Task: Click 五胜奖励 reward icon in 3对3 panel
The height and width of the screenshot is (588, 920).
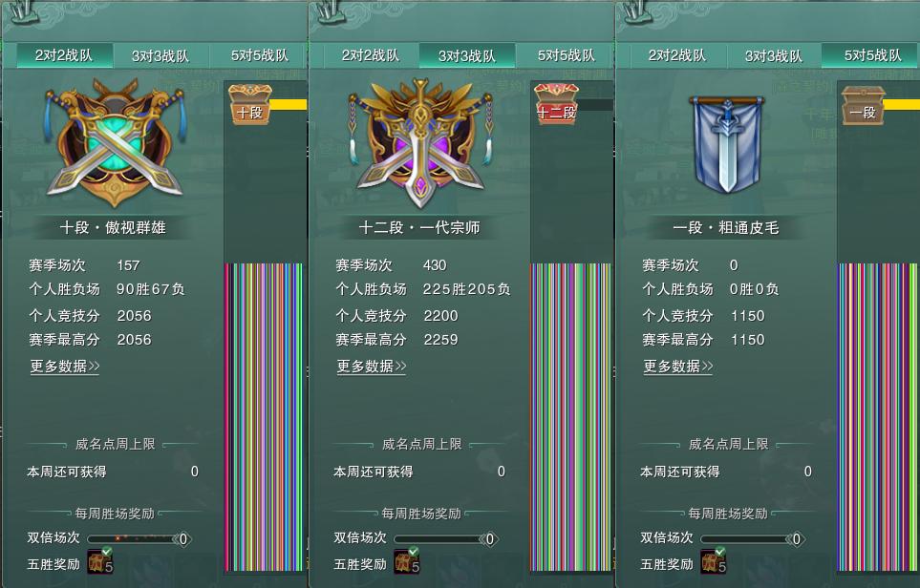Action: click(x=407, y=560)
